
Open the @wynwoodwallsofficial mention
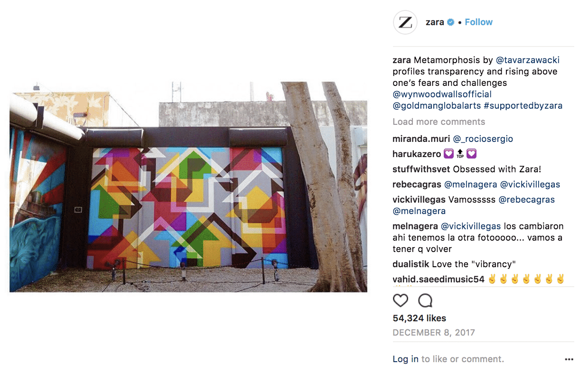point(442,94)
